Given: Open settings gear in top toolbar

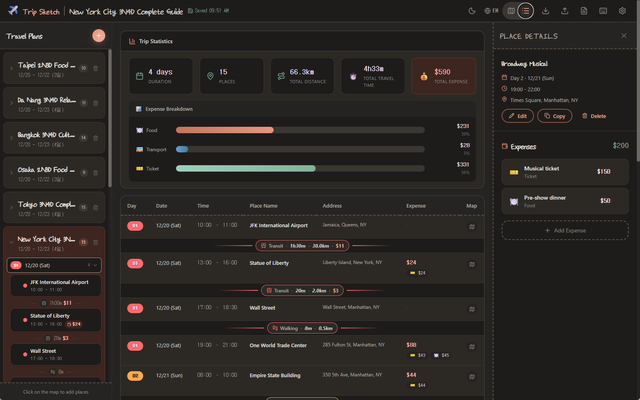Looking at the screenshot, I should [621, 11].
